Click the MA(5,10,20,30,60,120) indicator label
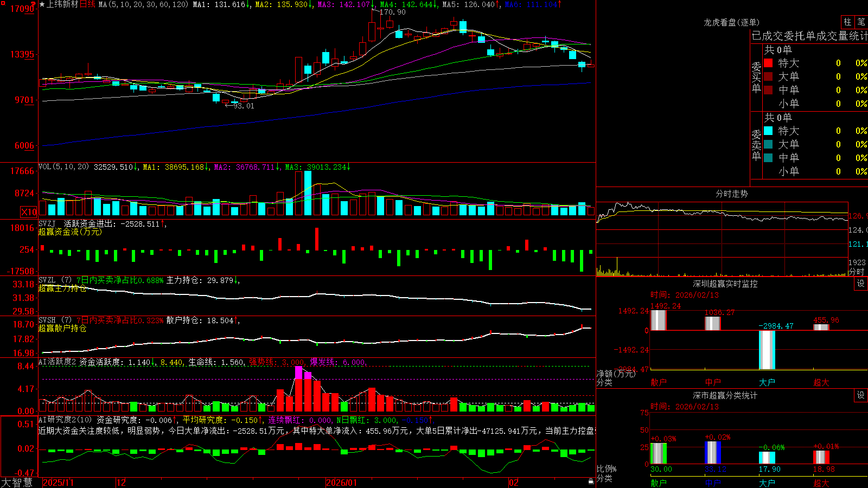 143,4
